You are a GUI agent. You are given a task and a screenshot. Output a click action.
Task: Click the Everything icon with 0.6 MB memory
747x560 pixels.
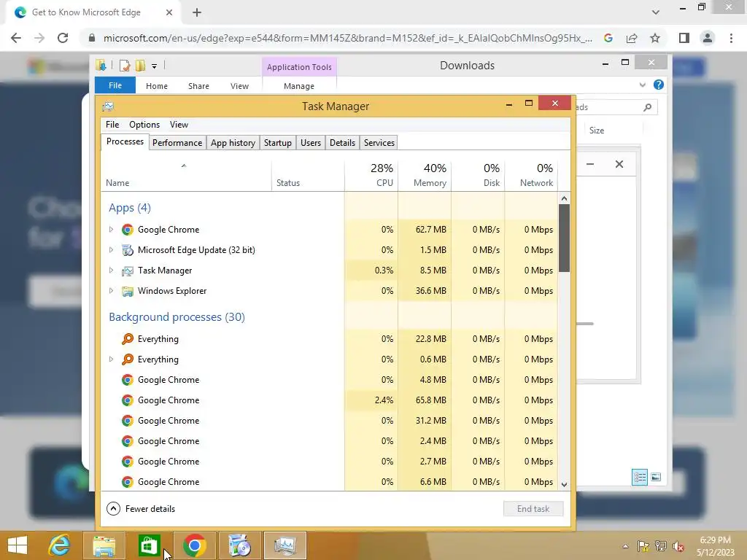point(127,359)
